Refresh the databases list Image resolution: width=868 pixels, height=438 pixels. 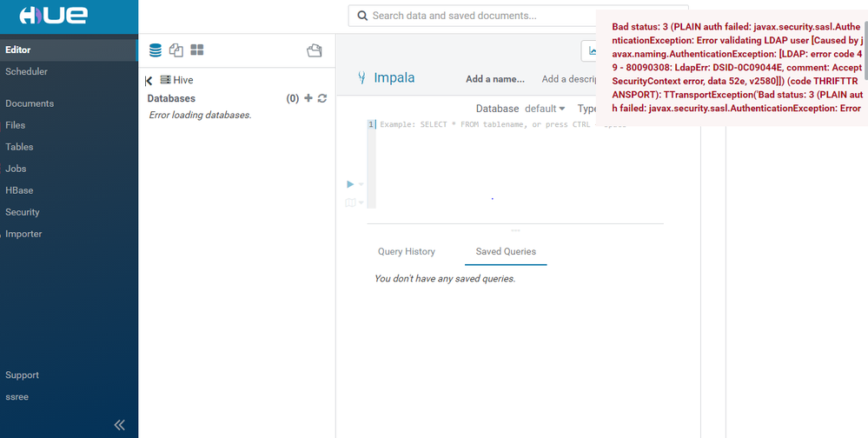point(322,98)
